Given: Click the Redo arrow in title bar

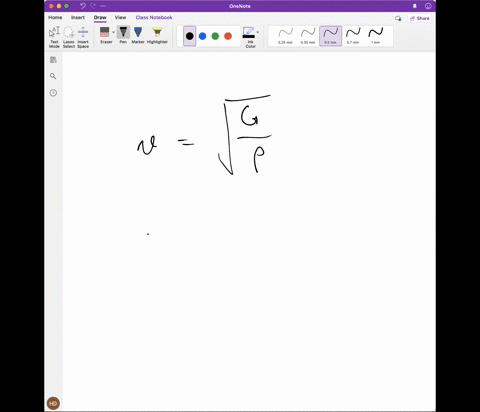Looking at the screenshot, I should coord(93,6).
